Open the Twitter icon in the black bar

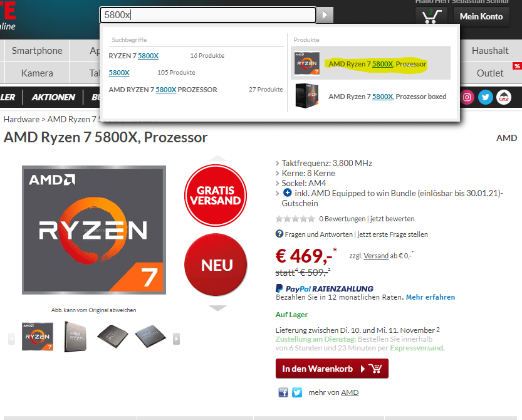[486, 97]
